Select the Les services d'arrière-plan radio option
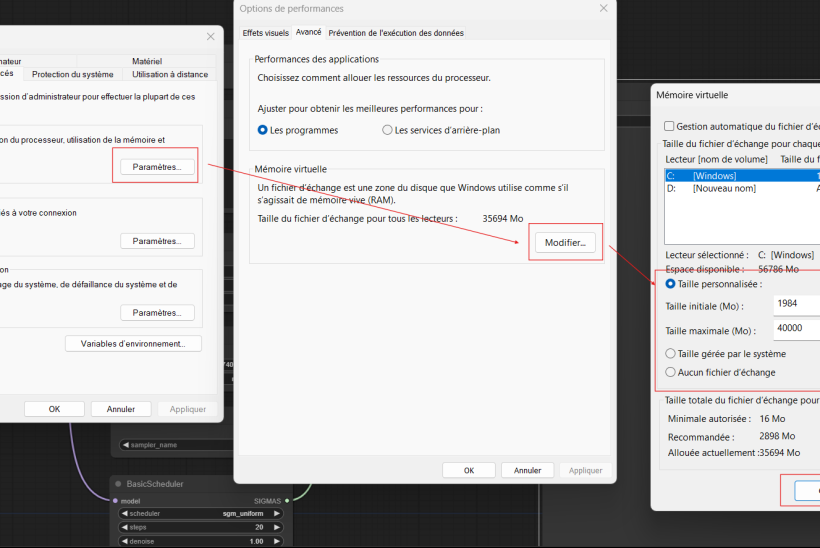 tap(388, 130)
